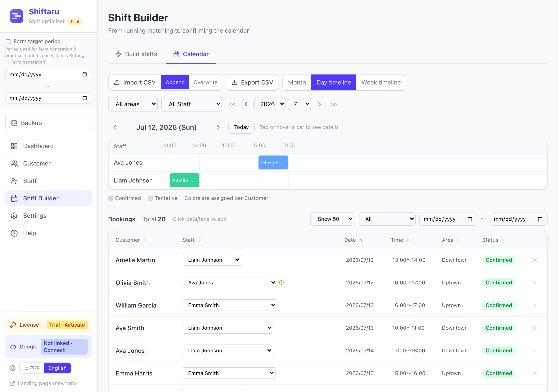Open the All status filter dropdown
The height and width of the screenshot is (392, 558).
coord(387,219)
